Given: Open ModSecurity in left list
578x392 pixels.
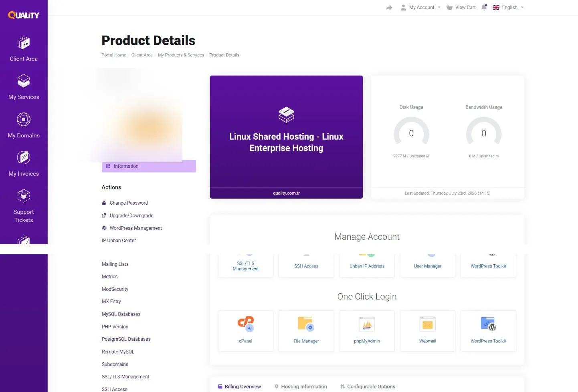Looking at the screenshot, I should pos(115,289).
